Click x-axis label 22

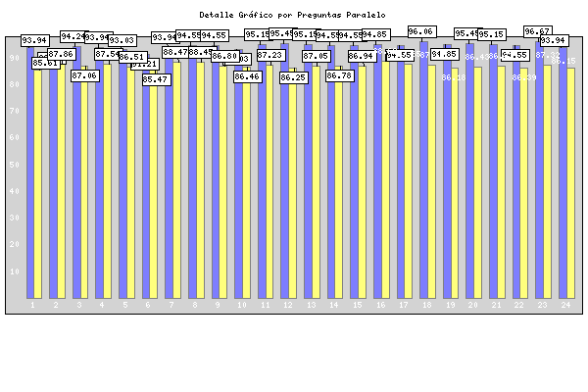coord(519,305)
